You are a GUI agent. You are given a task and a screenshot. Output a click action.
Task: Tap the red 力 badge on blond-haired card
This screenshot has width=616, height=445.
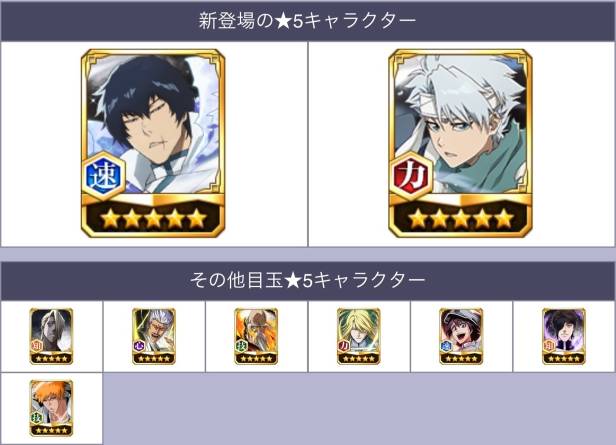pyautogui.click(x=344, y=346)
